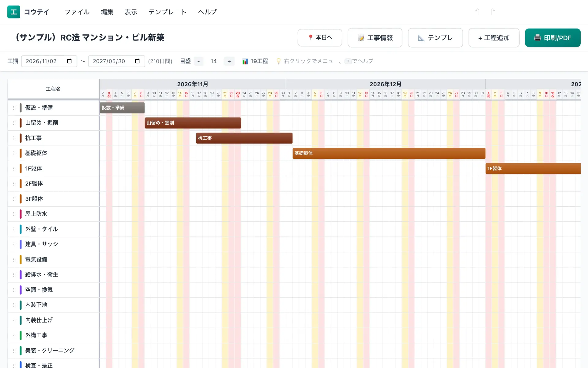Jump to today with 本日へ button

point(320,37)
